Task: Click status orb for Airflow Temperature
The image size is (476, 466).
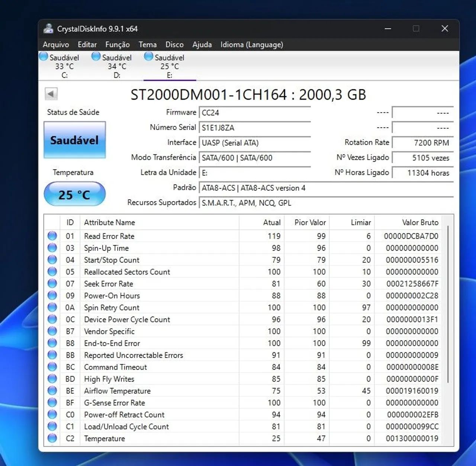Action: 52,391
